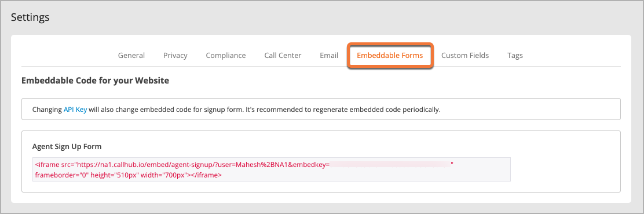644x214 pixels.
Task: Click the Settings page heading
Action: coord(30,17)
